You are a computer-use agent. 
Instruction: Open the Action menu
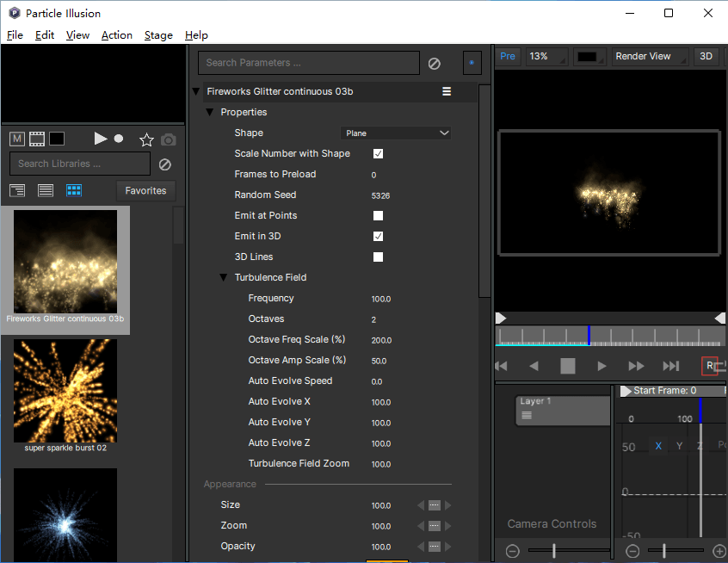(117, 35)
